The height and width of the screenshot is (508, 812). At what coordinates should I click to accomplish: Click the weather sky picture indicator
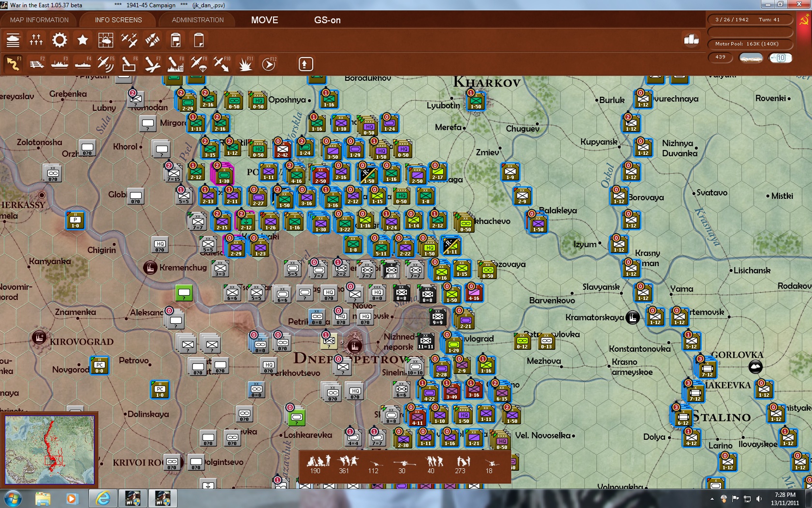point(751,58)
